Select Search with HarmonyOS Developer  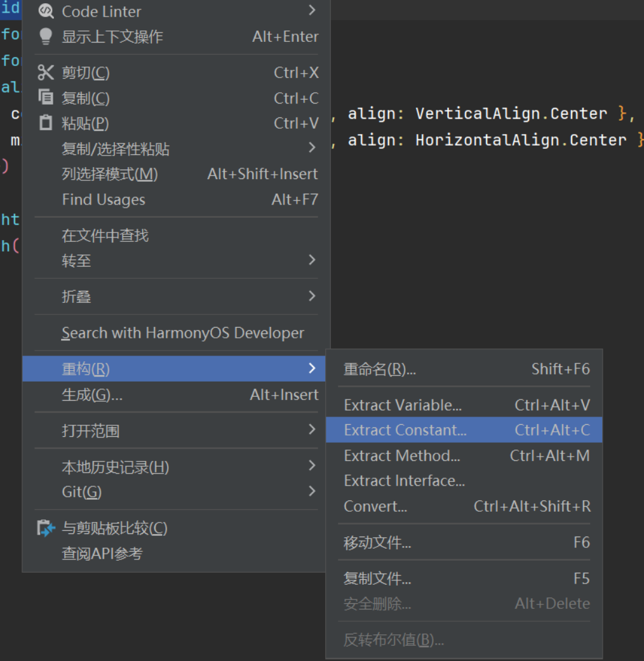(x=183, y=333)
